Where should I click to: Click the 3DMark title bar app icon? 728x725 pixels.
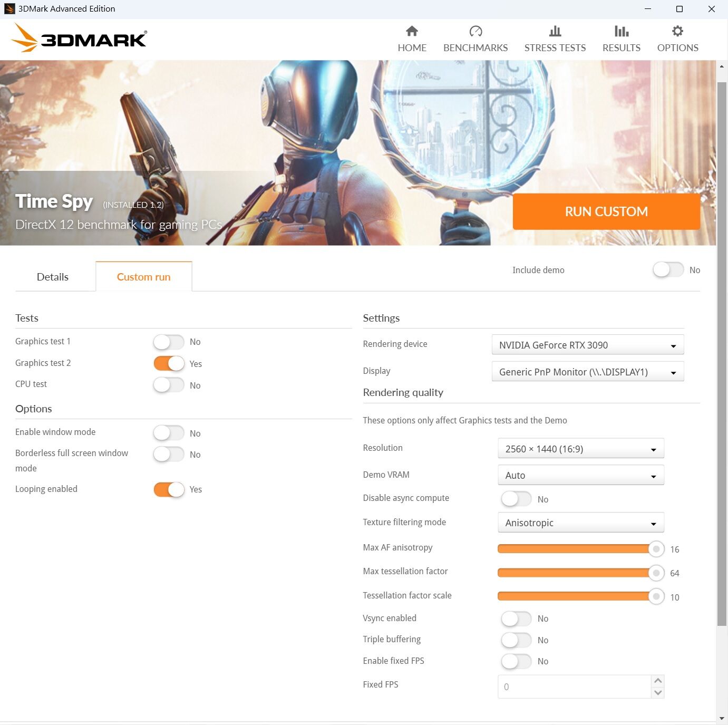tap(9, 8)
